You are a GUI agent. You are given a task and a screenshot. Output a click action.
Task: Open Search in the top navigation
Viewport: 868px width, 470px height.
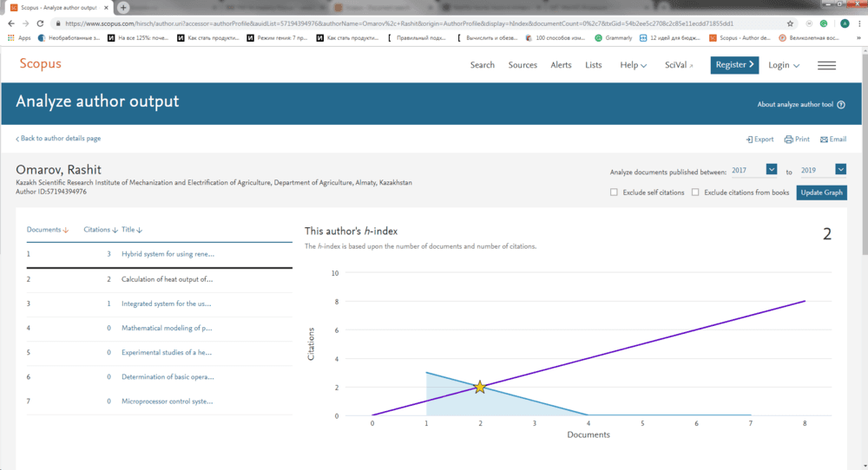(x=482, y=65)
